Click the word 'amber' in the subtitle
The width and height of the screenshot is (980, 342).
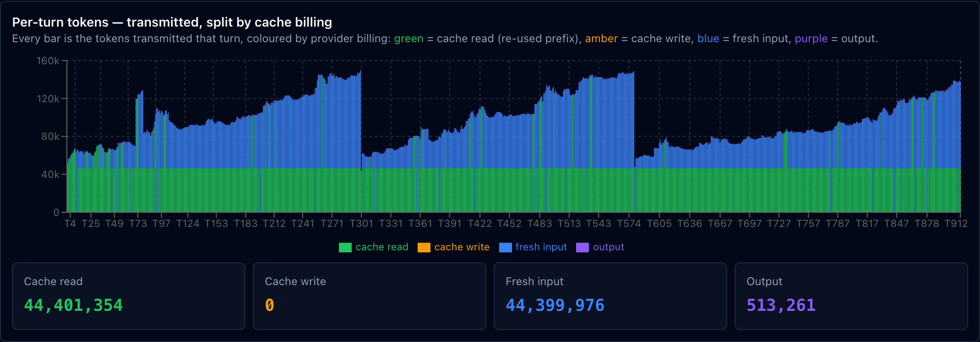click(x=601, y=39)
